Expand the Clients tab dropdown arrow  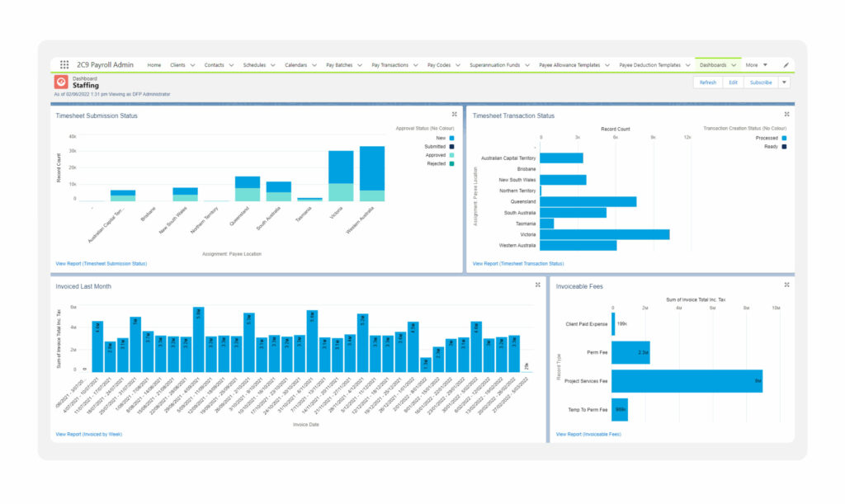192,65
